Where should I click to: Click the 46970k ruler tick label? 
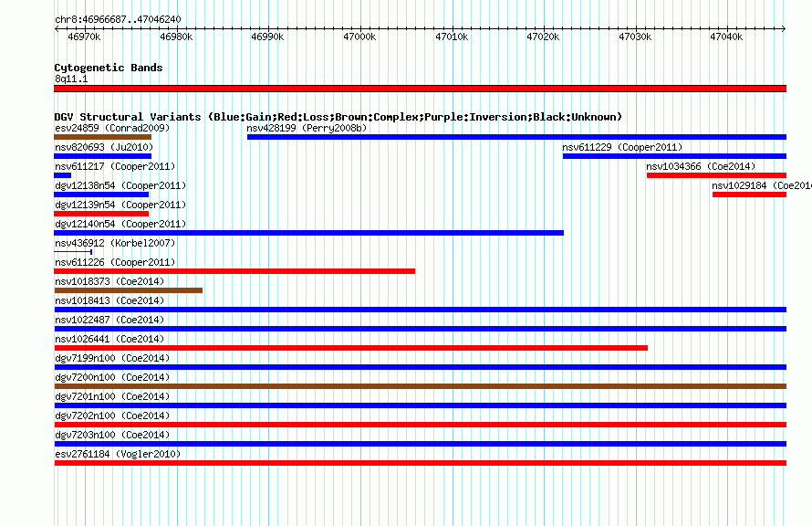pos(85,37)
